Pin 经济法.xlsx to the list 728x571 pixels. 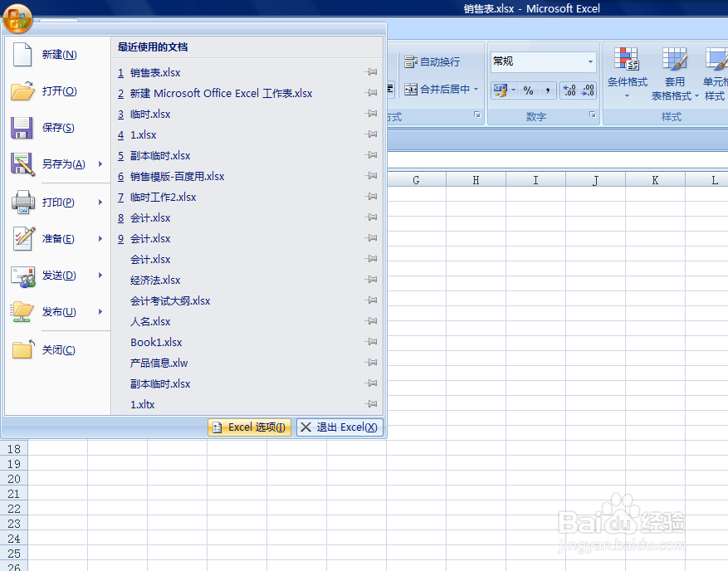pos(371,280)
